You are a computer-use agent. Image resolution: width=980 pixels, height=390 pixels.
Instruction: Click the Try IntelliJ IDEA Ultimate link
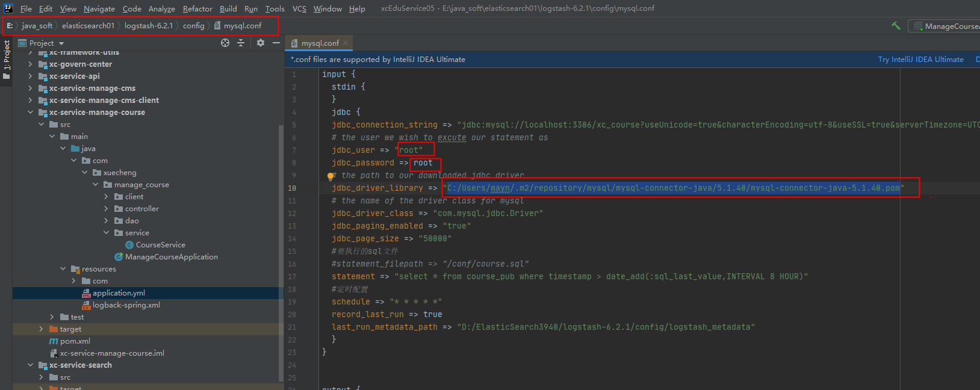pos(920,60)
